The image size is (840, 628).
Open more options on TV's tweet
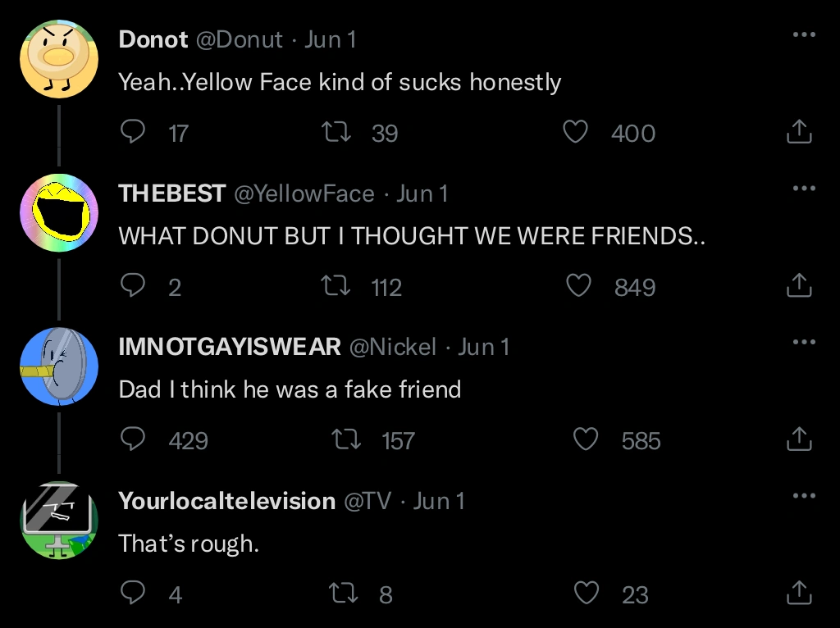[804, 496]
